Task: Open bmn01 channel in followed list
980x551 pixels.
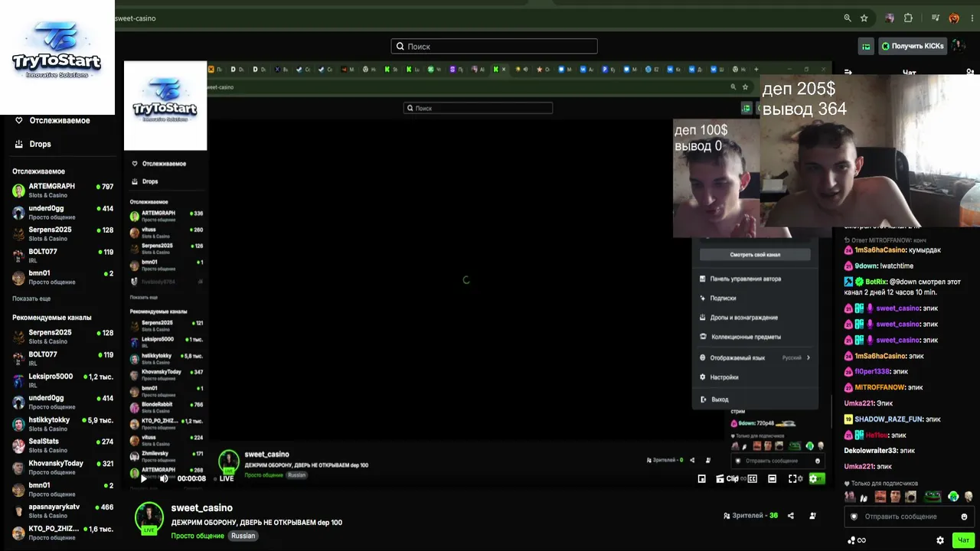Action: (x=63, y=277)
